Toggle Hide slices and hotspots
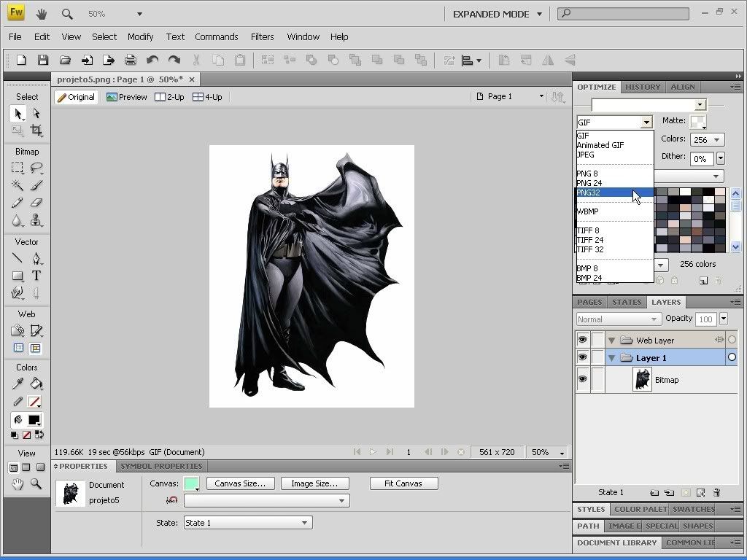The height and width of the screenshot is (560, 747). [x=18, y=348]
